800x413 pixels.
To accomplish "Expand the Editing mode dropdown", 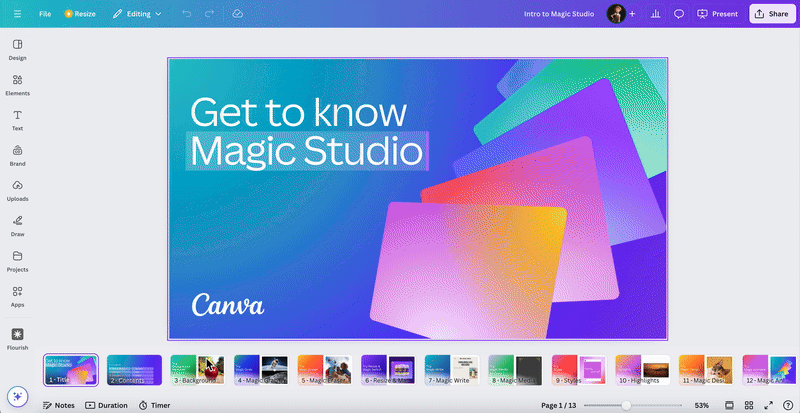I will pyautogui.click(x=137, y=14).
